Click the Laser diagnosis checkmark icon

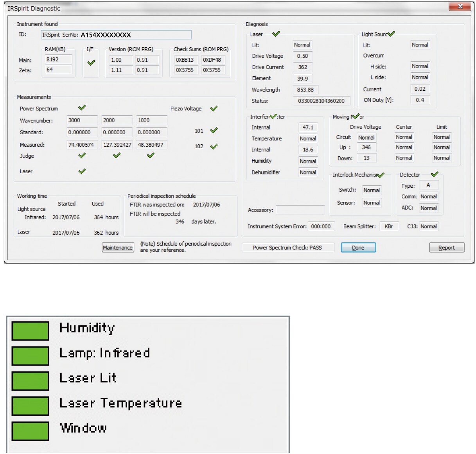point(276,34)
